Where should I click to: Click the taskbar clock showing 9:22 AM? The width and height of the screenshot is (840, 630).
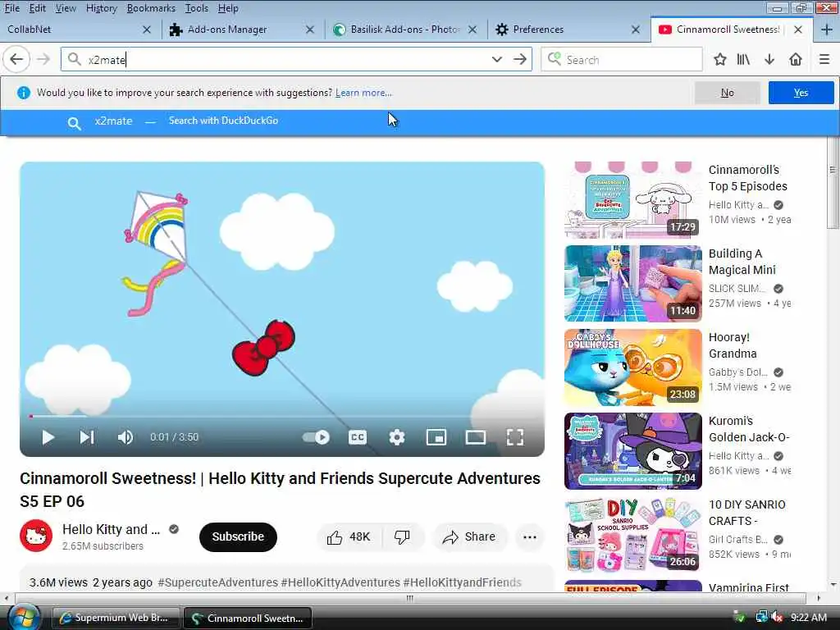click(808, 618)
